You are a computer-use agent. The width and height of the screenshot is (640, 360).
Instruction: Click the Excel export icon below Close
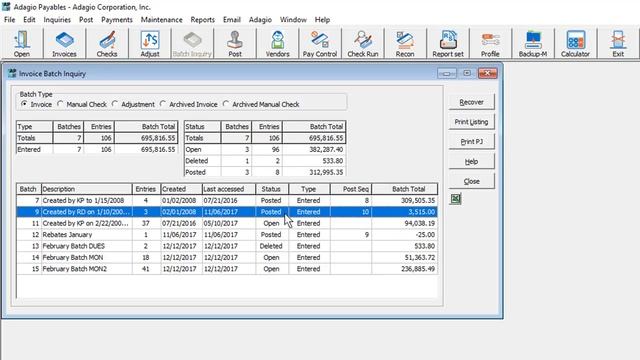point(456,199)
